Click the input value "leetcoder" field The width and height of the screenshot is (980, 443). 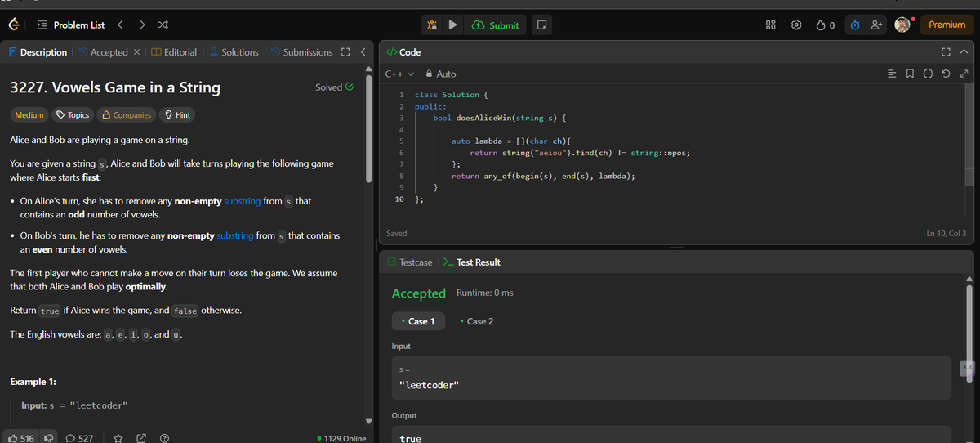(671, 378)
